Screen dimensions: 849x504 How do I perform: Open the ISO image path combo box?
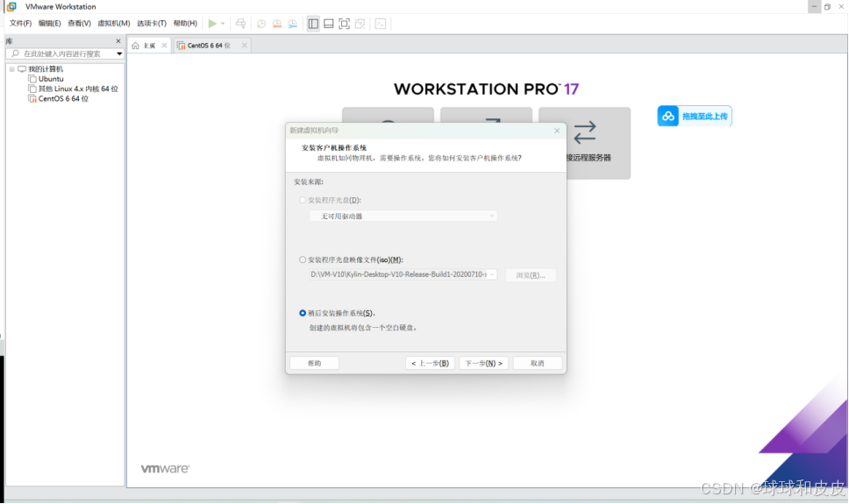(x=403, y=274)
